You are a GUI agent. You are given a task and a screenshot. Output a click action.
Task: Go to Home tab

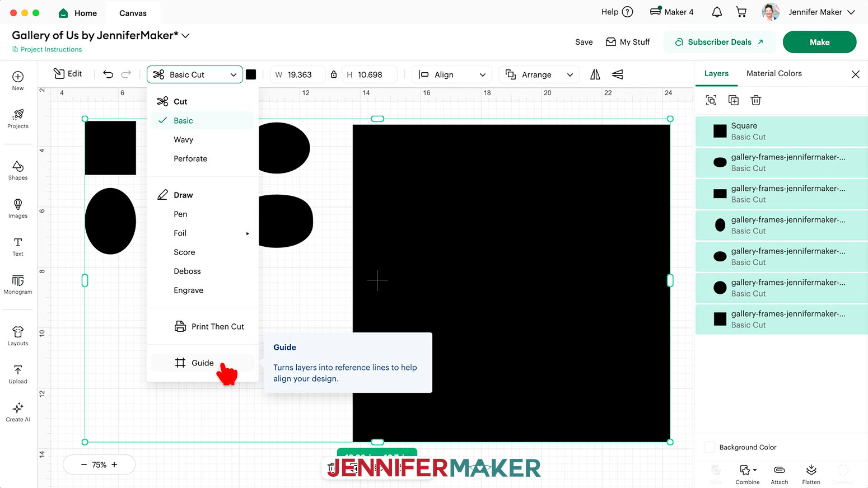click(x=78, y=13)
